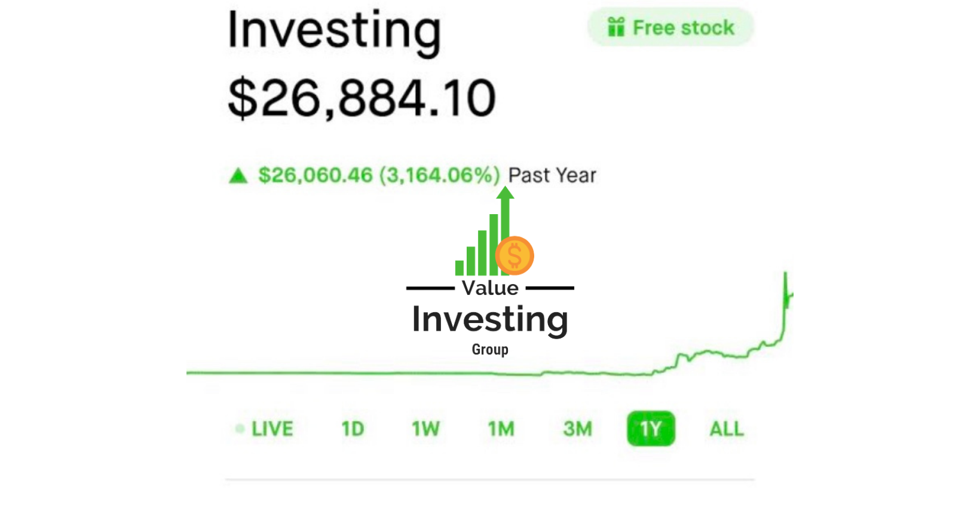Click the gift icon beside Free stock

(x=616, y=27)
